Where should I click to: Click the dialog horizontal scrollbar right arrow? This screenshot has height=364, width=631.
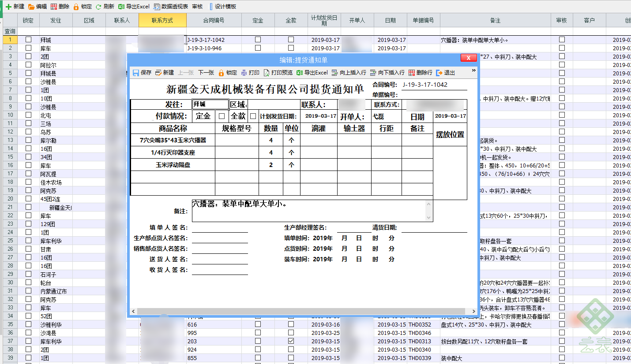tap(473, 311)
